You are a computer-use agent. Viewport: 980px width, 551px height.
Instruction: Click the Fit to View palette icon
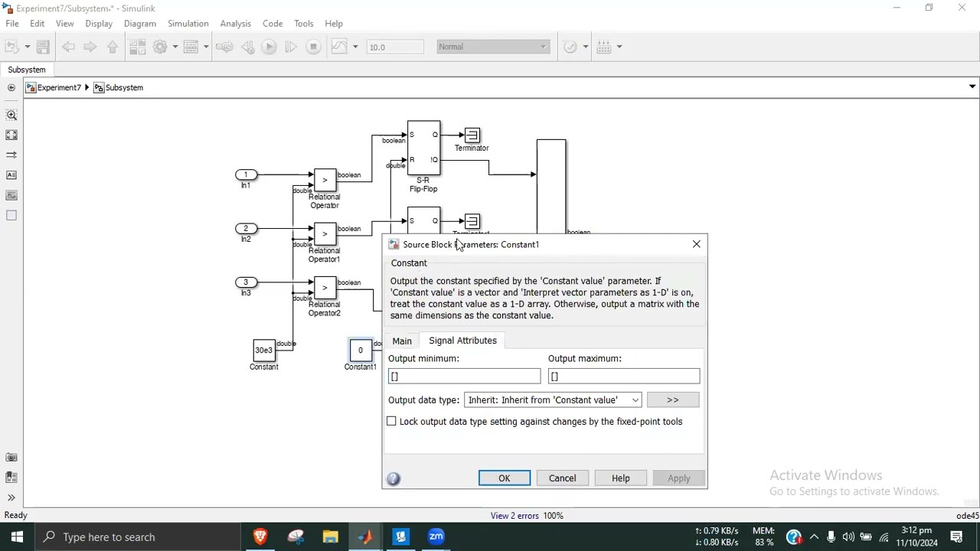tap(11, 135)
